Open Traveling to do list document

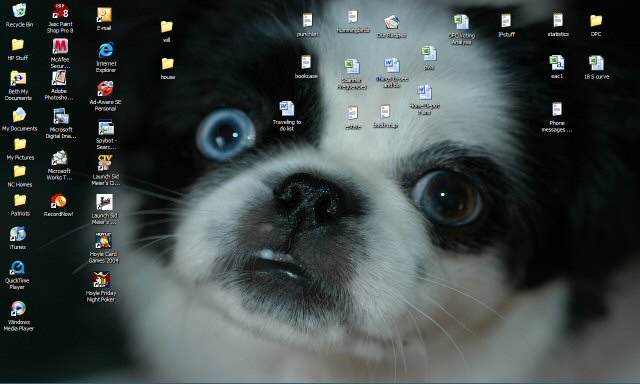[287, 109]
